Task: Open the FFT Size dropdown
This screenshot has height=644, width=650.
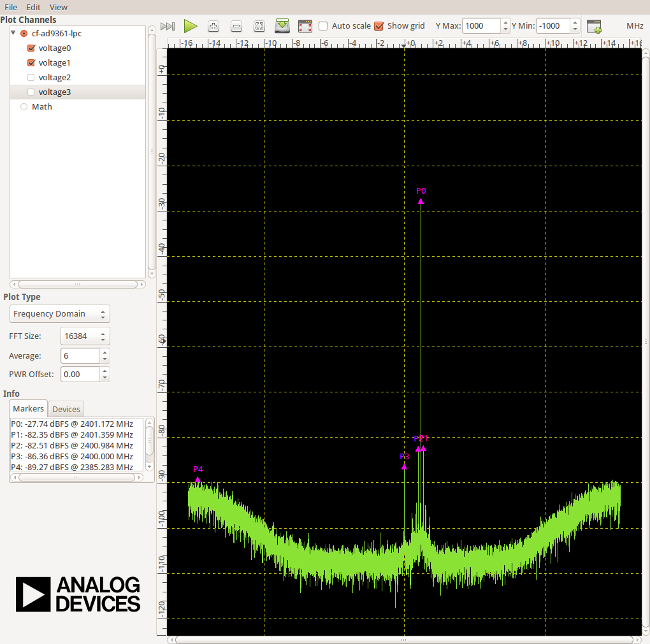Action: 85,336
